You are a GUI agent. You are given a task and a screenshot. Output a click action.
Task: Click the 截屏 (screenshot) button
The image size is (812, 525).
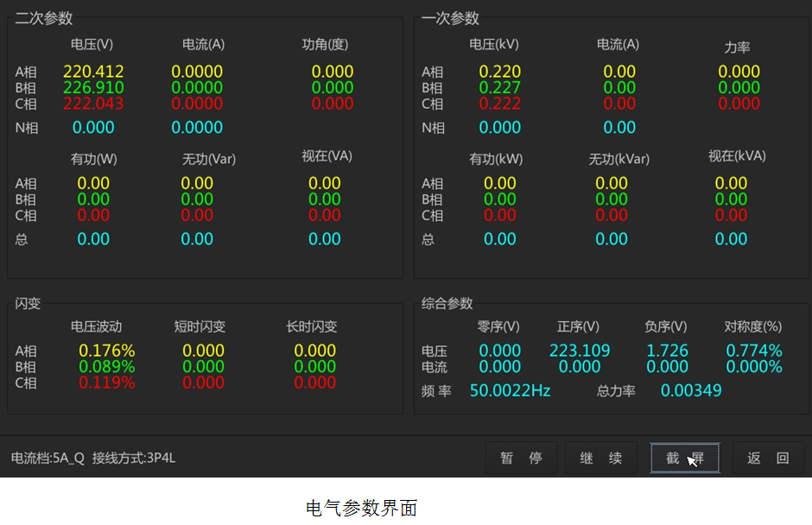point(685,458)
